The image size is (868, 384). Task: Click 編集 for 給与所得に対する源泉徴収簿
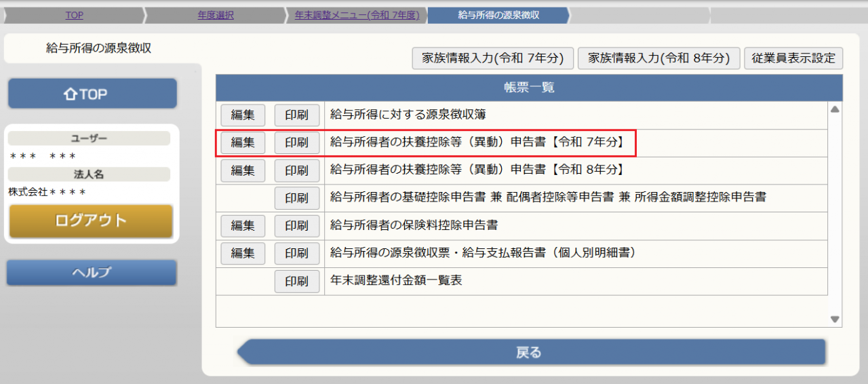click(x=243, y=115)
